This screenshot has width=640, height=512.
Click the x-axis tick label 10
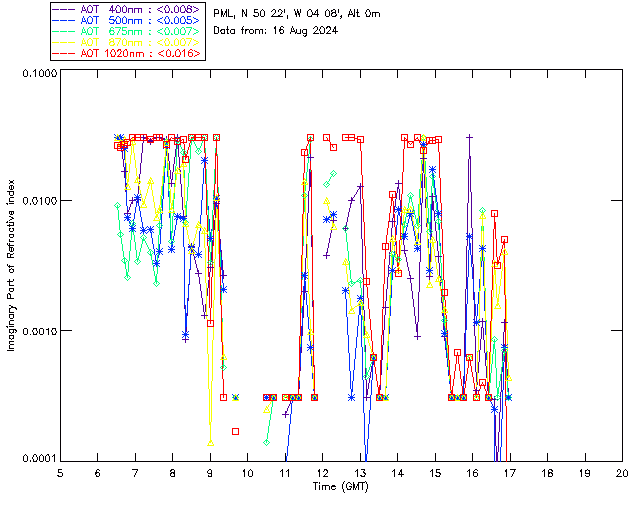[247, 473]
